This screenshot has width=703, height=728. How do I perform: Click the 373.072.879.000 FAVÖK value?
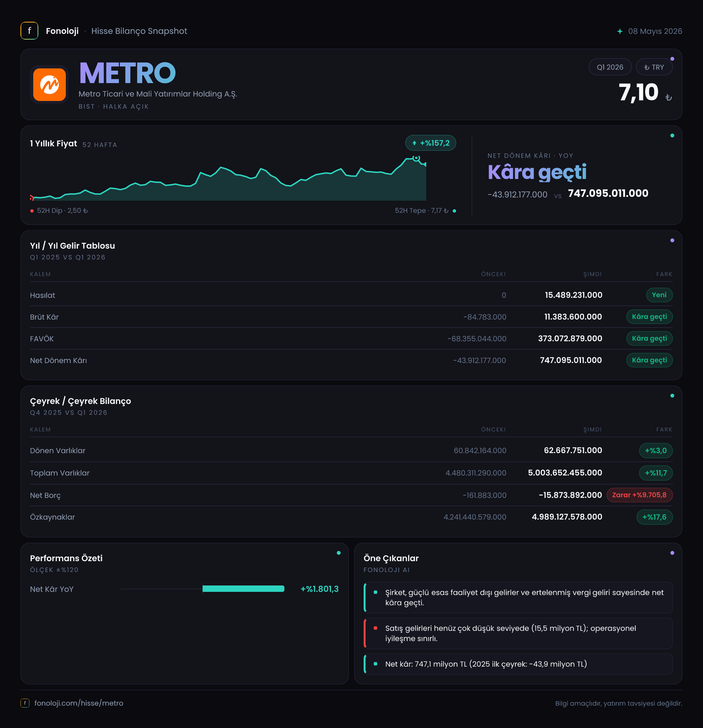pyautogui.click(x=570, y=338)
